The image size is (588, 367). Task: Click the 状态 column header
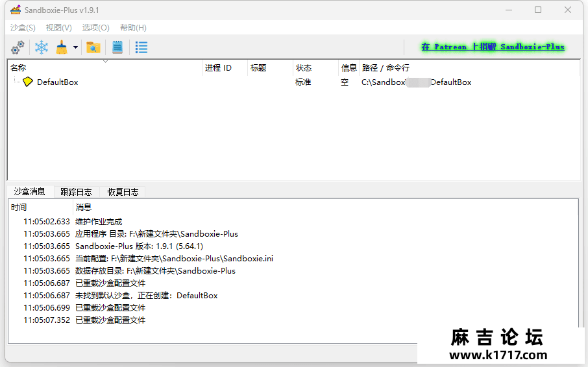315,68
